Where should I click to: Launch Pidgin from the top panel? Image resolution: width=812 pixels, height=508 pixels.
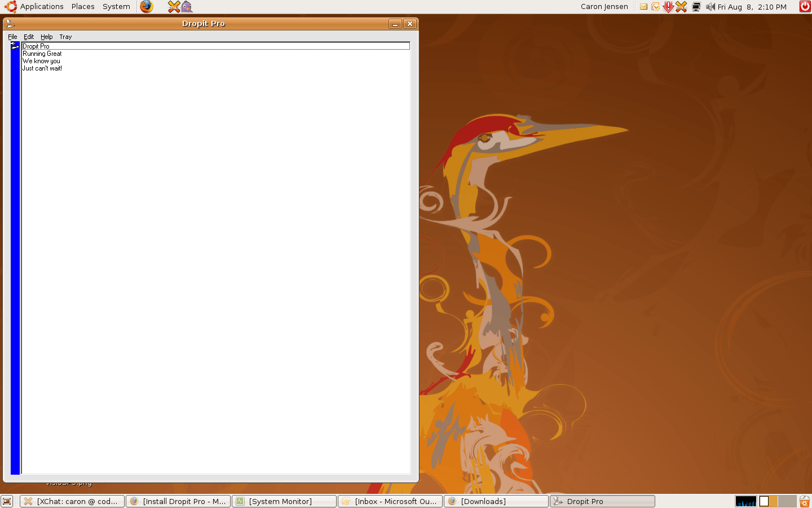tap(187, 7)
